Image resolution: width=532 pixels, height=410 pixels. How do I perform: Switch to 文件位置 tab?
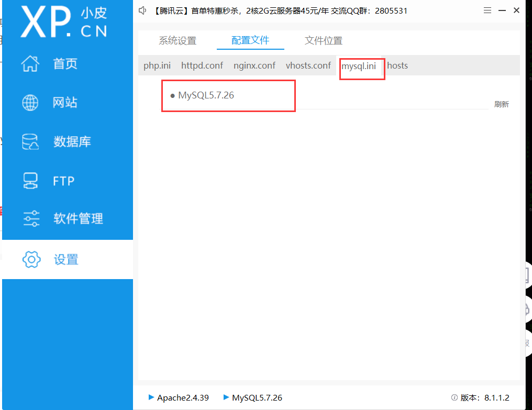pyautogui.click(x=324, y=41)
